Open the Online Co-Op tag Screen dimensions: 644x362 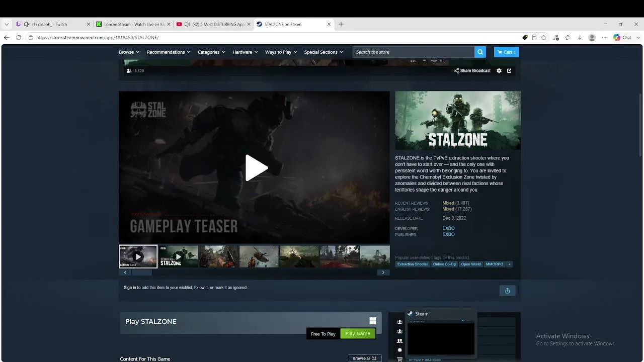pyautogui.click(x=444, y=264)
